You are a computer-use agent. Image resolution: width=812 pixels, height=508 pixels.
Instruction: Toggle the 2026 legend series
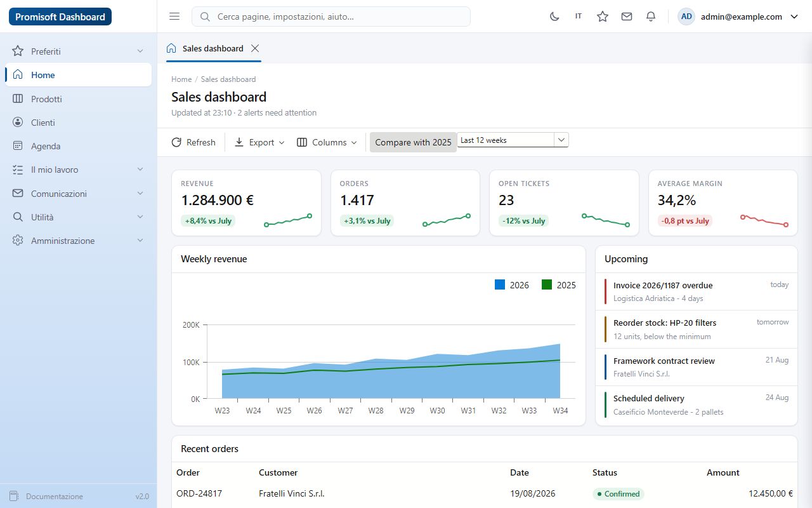pos(512,285)
